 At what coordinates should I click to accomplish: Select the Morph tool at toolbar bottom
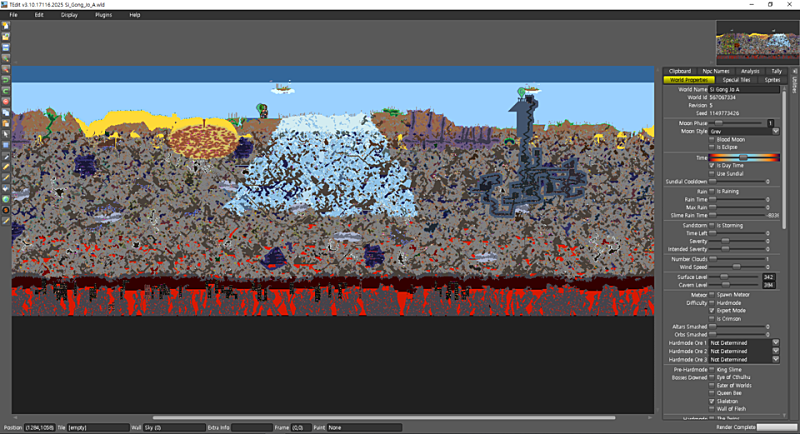coord(6,221)
